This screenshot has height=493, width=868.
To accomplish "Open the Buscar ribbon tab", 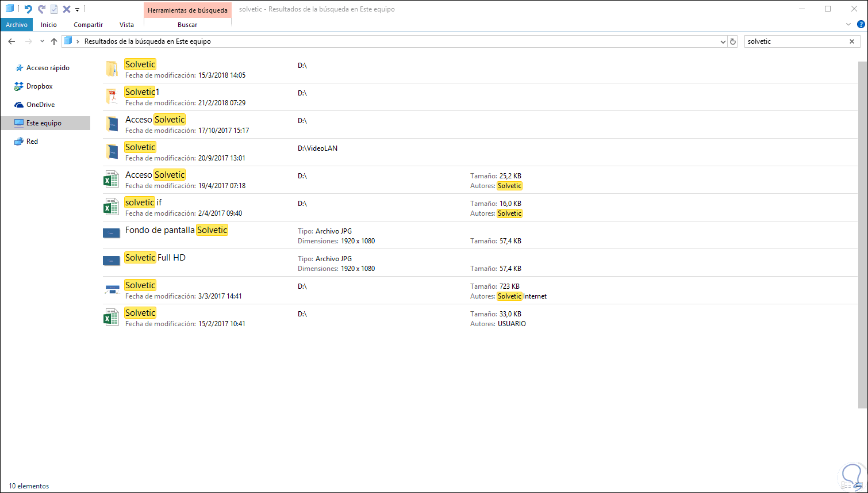I will coord(187,25).
